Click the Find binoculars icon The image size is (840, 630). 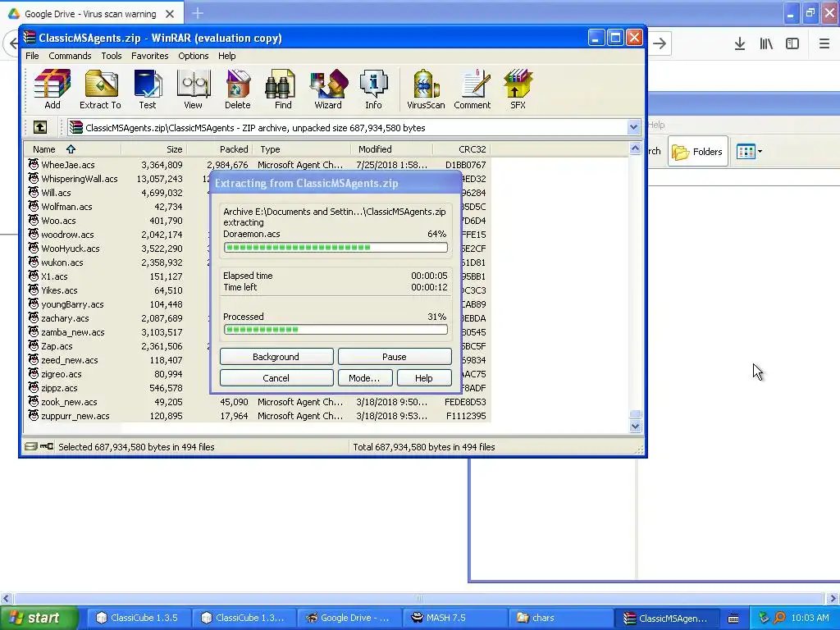tap(283, 89)
